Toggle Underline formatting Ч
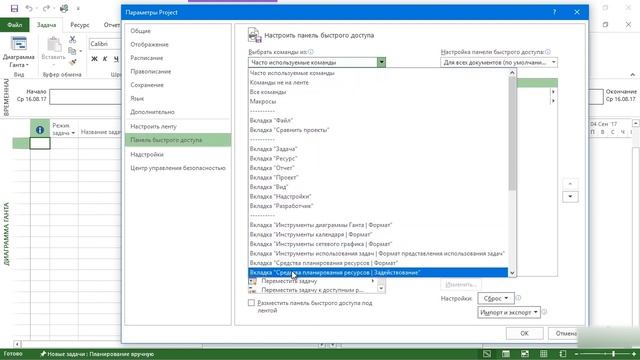This screenshot has height=360, width=640. [116, 59]
